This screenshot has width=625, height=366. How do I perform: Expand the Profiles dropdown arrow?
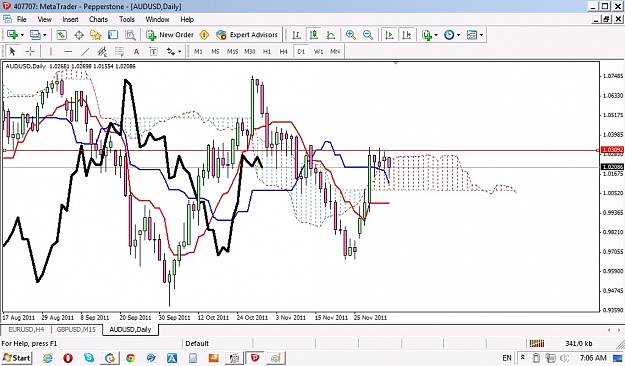(45, 35)
